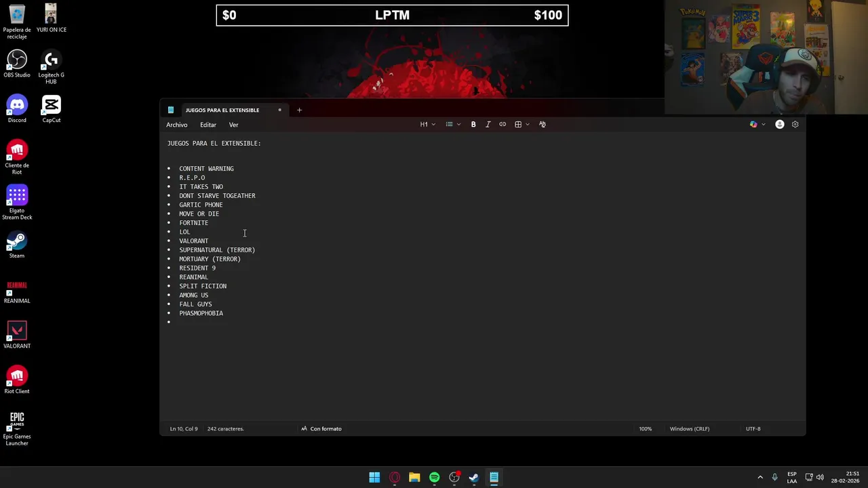Screen dimensions: 868x488
Task: Launch CapCut from the desktop
Action: tap(52, 108)
